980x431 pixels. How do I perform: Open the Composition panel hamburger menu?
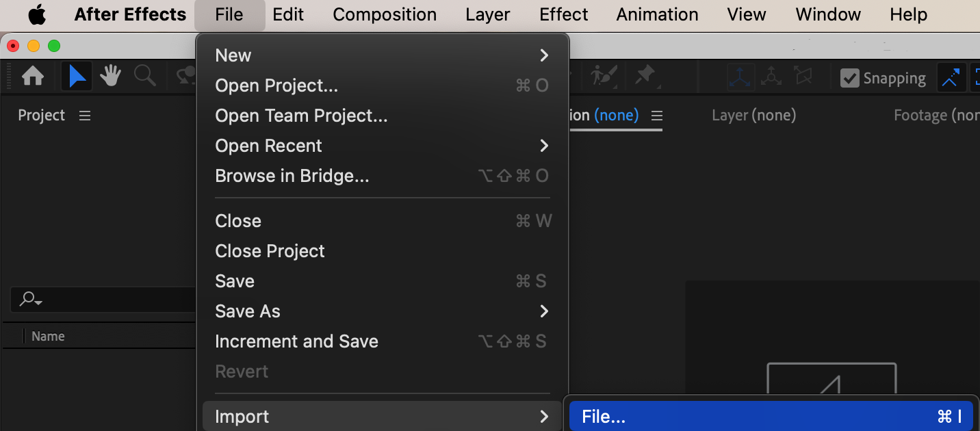tap(657, 116)
